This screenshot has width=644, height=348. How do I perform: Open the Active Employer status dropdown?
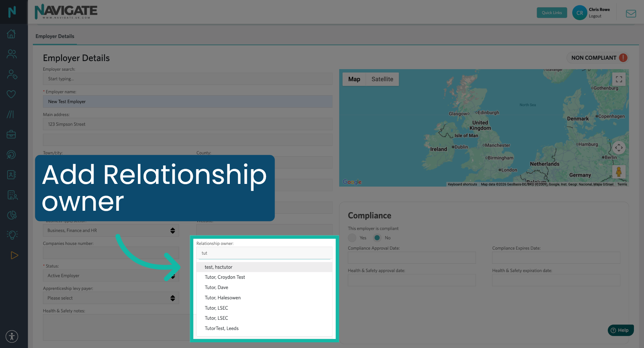[x=111, y=276]
